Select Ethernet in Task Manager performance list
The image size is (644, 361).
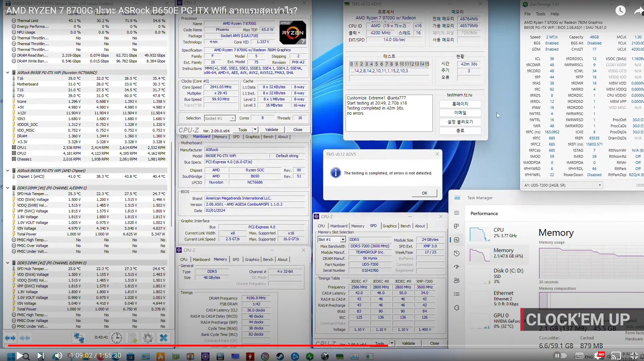click(x=498, y=298)
